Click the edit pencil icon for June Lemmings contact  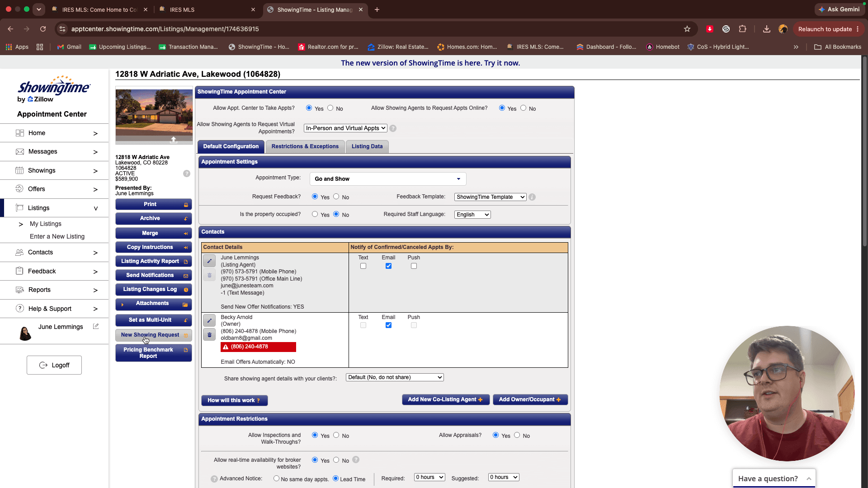[209, 261]
